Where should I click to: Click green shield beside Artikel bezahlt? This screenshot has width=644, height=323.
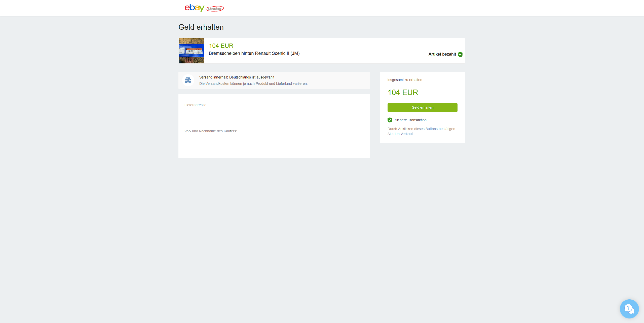[x=460, y=54]
